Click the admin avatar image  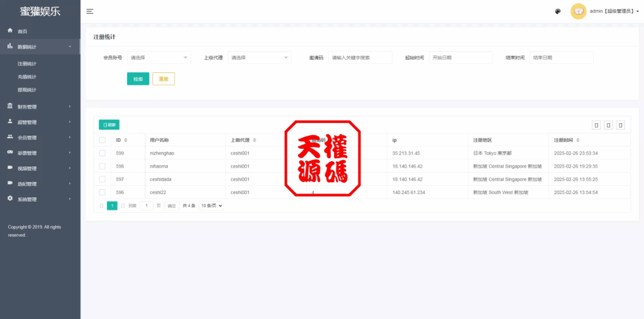click(579, 11)
